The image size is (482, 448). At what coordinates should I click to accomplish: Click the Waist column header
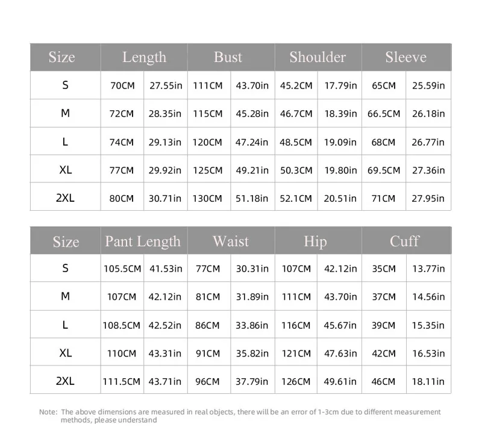click(230, 241)
